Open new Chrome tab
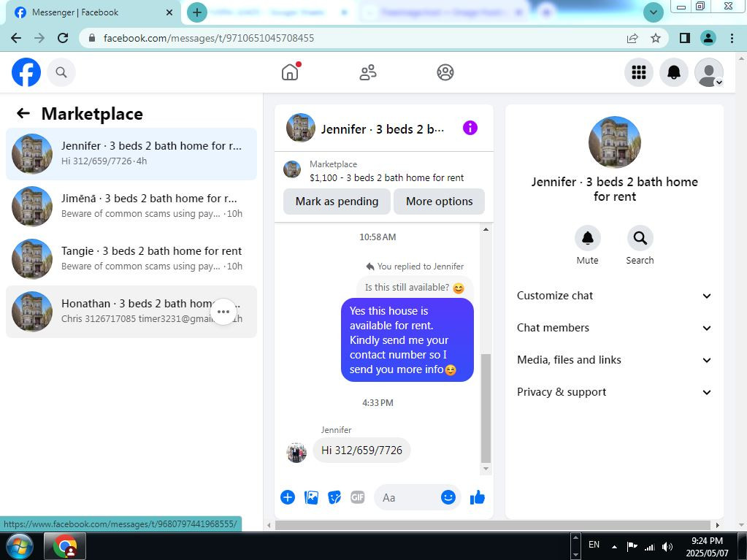The height and width of the screenshot is (560, 747). [x=197, y=12]
